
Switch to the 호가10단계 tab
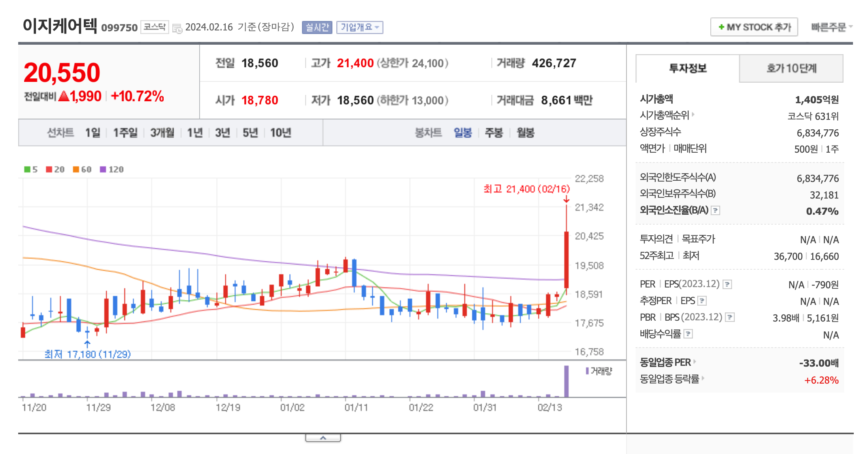[791, 68]
